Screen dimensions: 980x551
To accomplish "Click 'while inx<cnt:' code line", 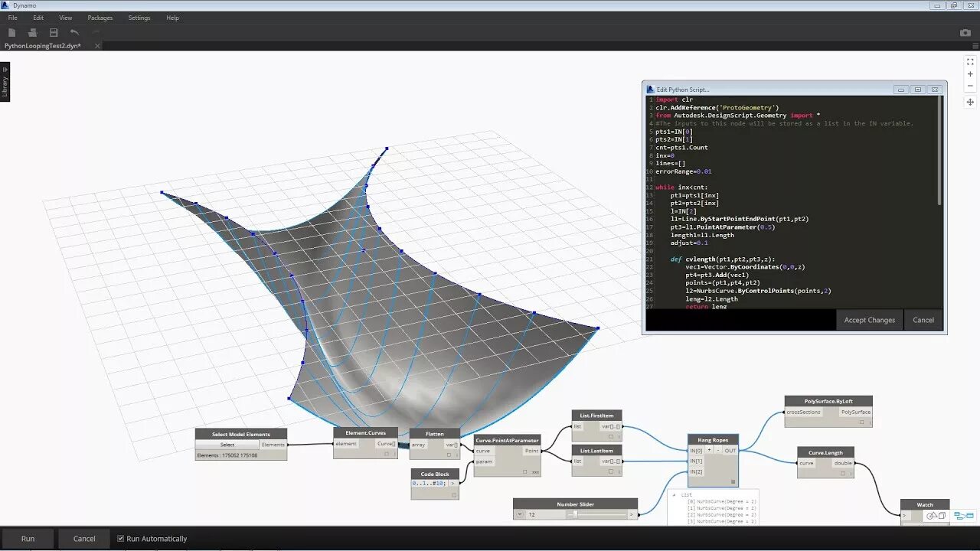I will (x=682, y=187).
